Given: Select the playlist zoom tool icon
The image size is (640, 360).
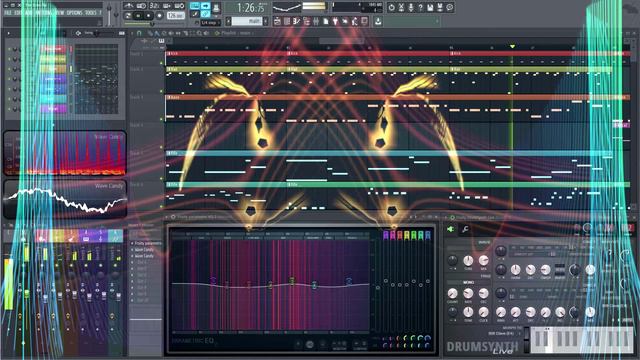Looking at the screenshot, I should click(x=200, y=33).
